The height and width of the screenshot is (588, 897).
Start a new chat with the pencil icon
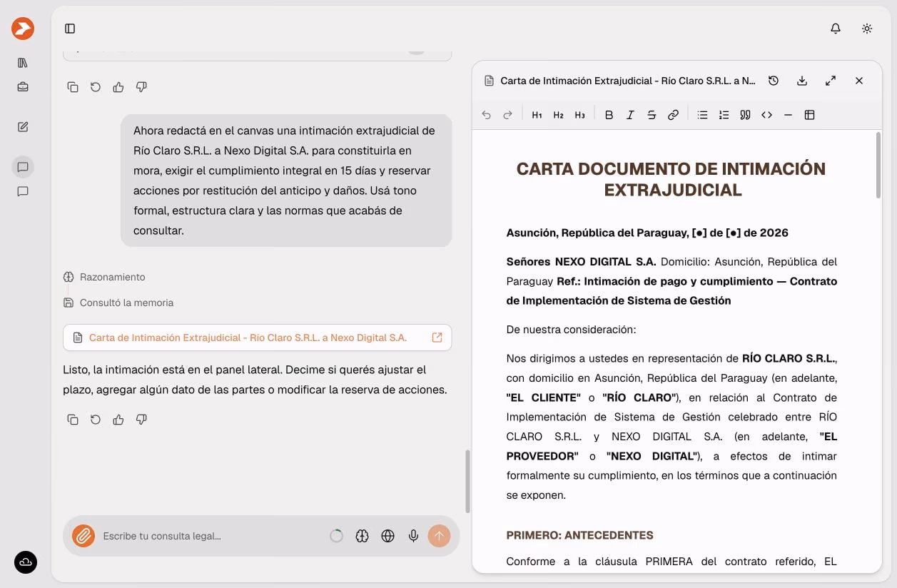coord(23,127)
